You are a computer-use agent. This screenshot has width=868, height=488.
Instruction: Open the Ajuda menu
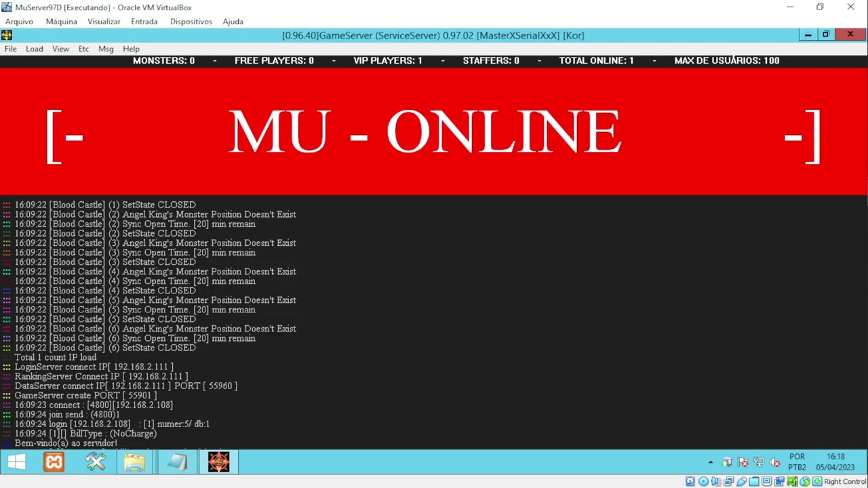click(233, 22)
